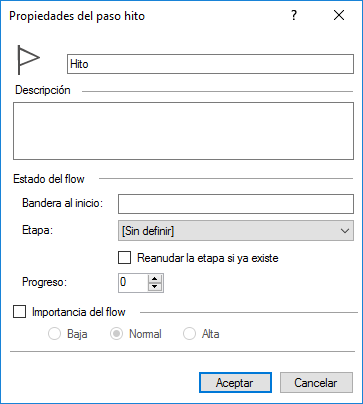Toggle the Importancia del flow checkbox

point(20,312)
